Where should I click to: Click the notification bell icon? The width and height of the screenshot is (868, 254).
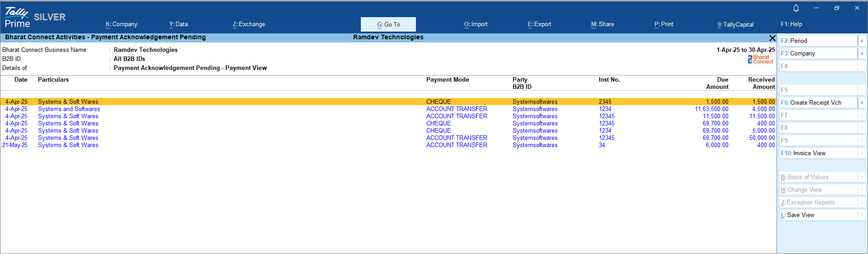pyautogui.click(x=796, y=8)
